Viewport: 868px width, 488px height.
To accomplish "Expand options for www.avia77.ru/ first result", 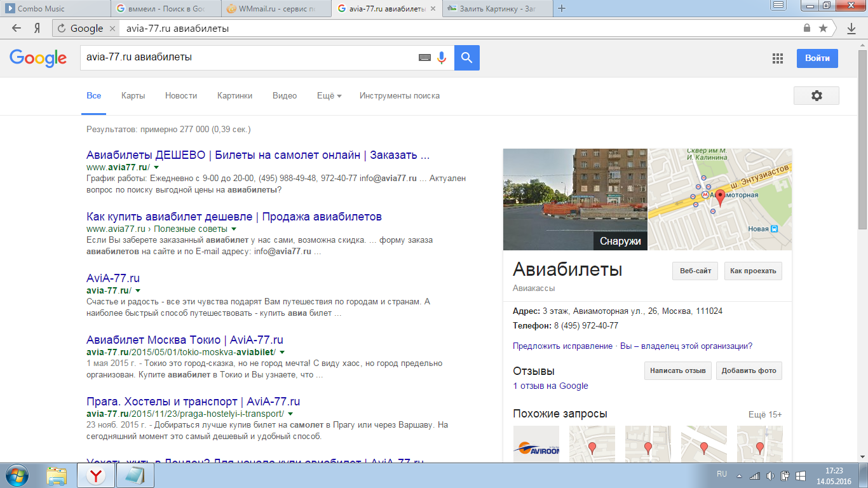I will point(156,167).
